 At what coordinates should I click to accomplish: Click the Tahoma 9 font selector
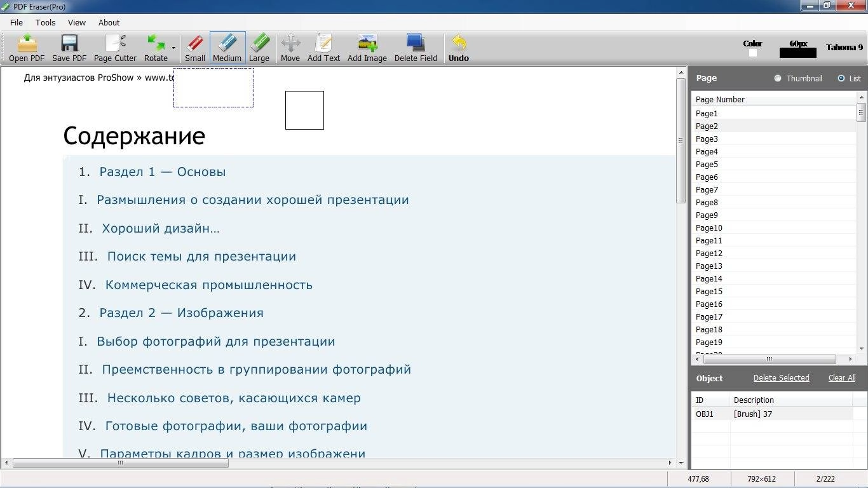click(x=844, y=48)
